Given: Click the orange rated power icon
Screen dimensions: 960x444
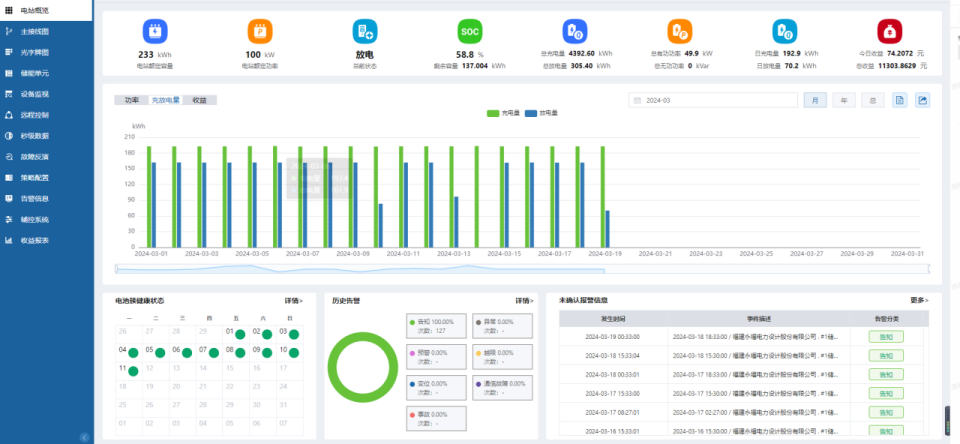Looking at the screenshot, I should (x=260, y=31).
